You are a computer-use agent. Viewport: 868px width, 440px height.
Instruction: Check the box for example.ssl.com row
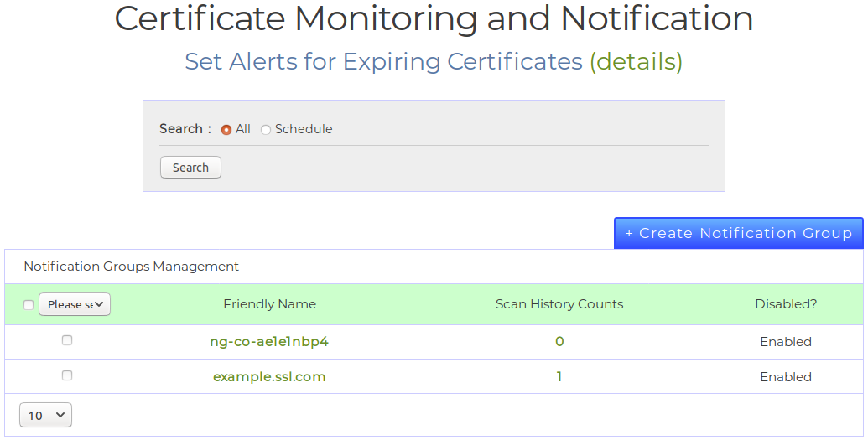point(67,375)
